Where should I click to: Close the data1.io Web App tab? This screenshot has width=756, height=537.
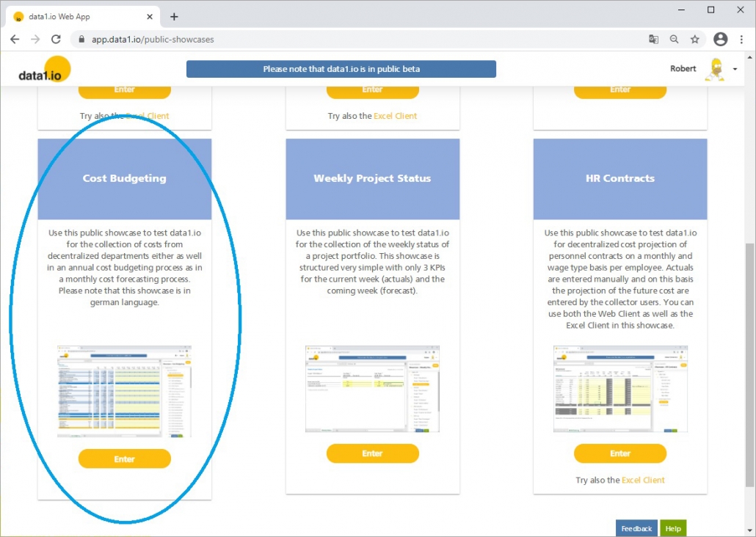150,17
